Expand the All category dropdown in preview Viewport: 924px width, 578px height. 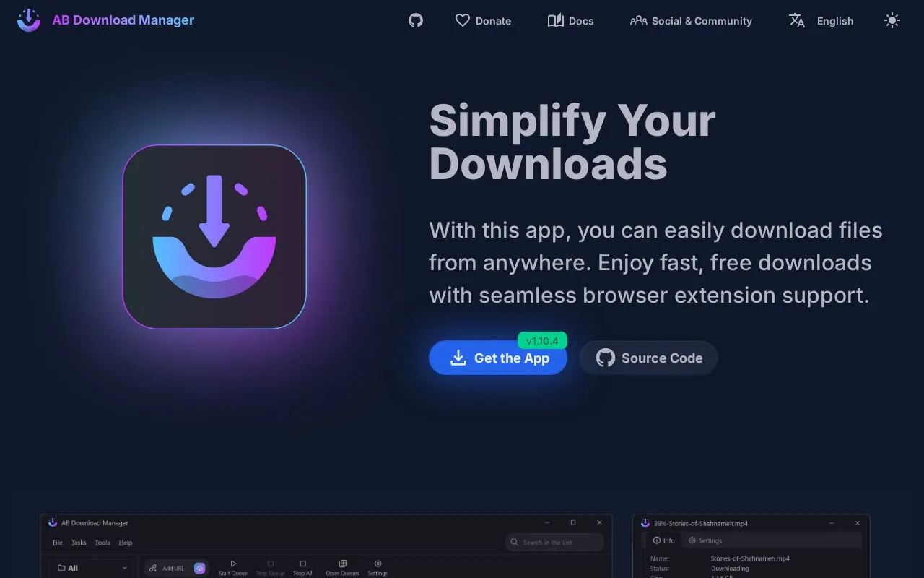[x=92, y=568]
